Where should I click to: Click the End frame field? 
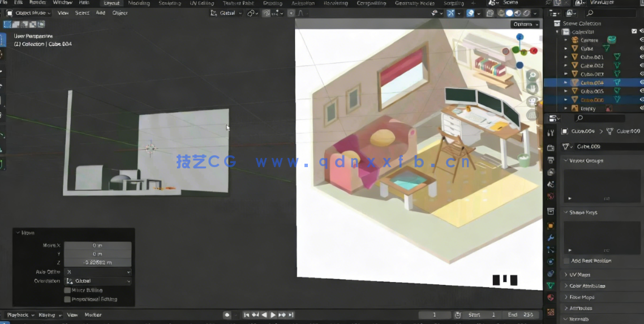[x=522, y=315]
